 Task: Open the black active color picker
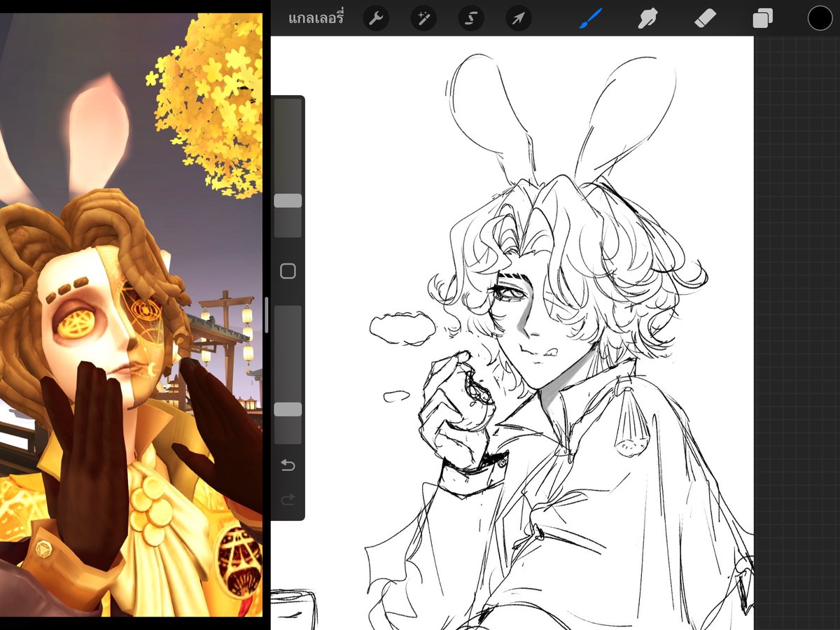tap(820, 18)
